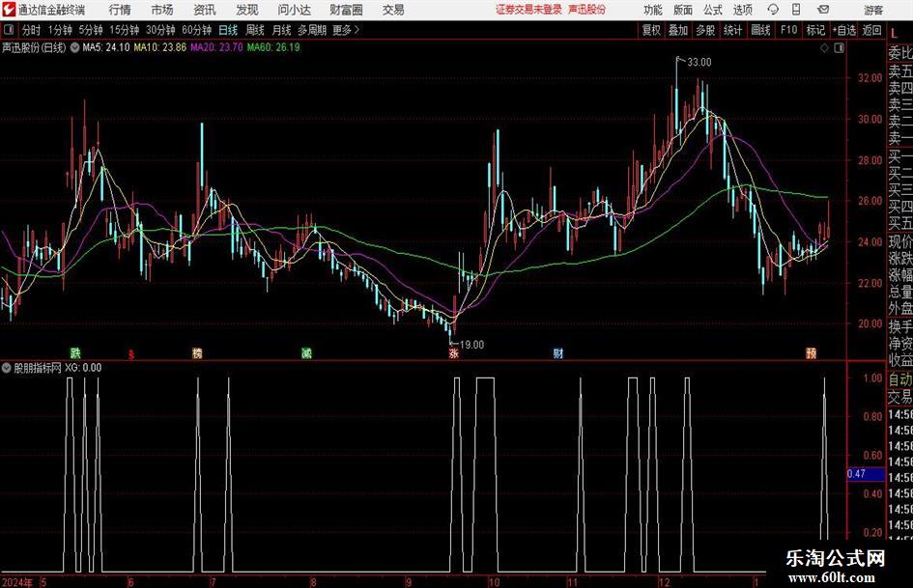Toggle the right sidebar panel icon
This screenshot has width=913, height=588.
pos(839,48)
